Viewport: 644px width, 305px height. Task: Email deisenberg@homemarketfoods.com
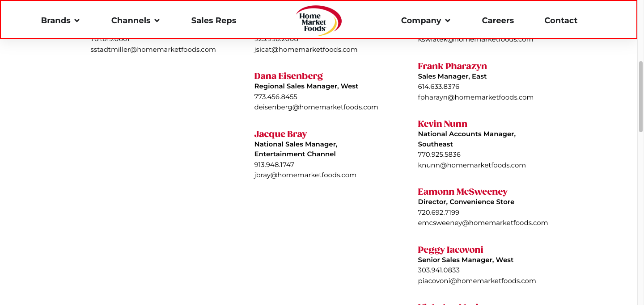[316, 107]
